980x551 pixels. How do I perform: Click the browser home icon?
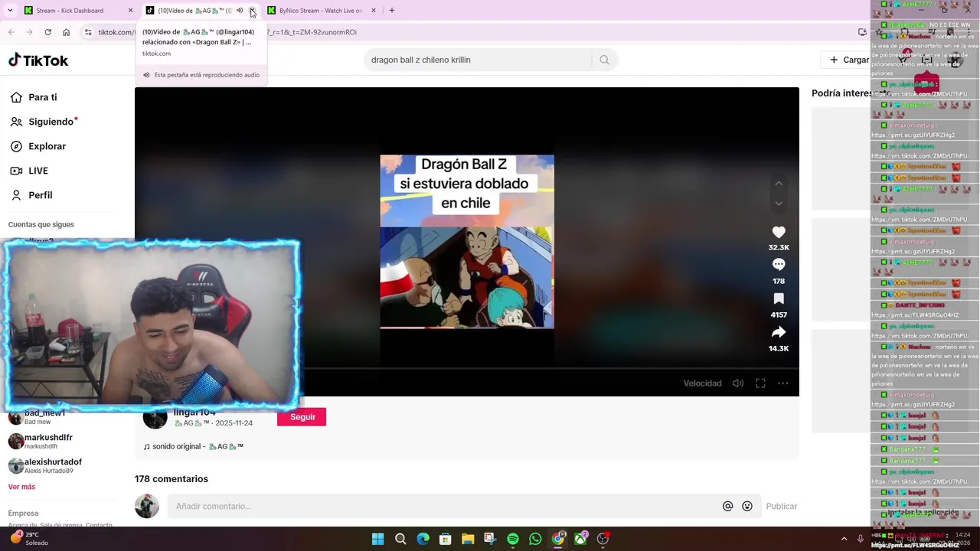click(x=67, y=32)
